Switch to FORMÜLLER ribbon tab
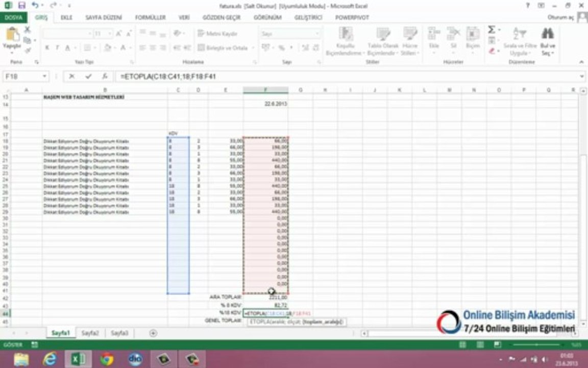Viewport: 588px width, 368px height. (x=151, y=18)
